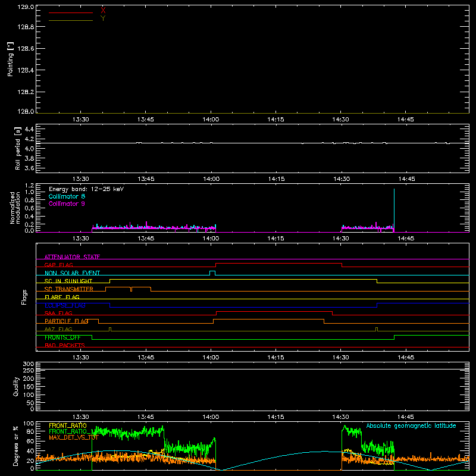Select the BAD_PACKETS flag label
476x476 pixels.
[65, 345]
